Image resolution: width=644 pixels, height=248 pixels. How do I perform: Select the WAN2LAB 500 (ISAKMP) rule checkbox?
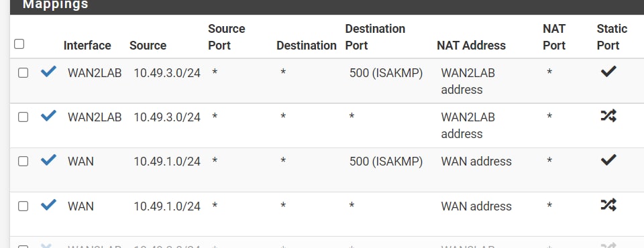(23, 73)
